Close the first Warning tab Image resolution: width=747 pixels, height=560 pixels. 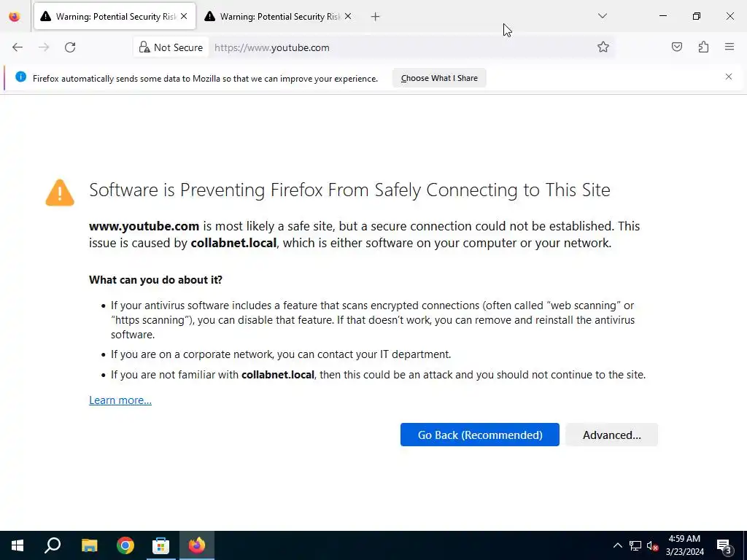[x=184, y=16]
